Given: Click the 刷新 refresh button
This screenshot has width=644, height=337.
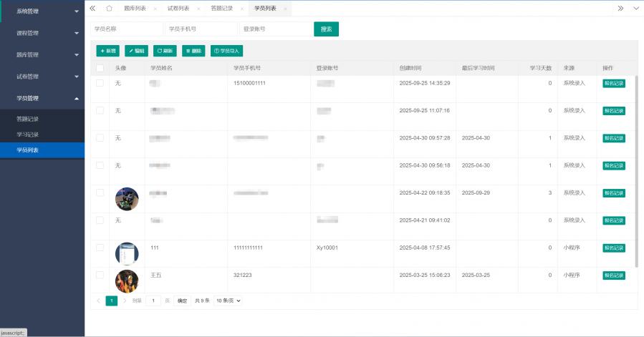Looking at the screenshot, I should (165, 51).
